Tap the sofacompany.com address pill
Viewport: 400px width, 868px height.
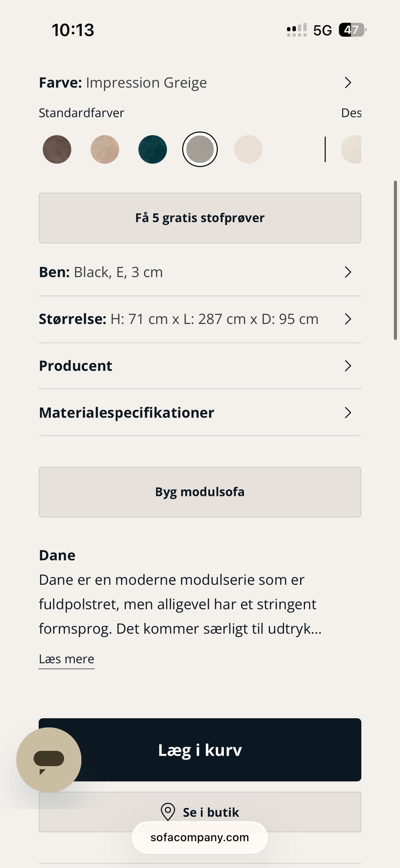tap(200, 837)
